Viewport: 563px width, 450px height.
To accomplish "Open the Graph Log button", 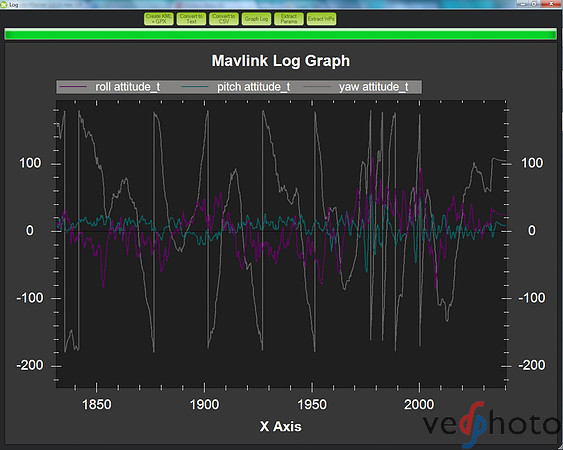I will click(x=256, y=19).
